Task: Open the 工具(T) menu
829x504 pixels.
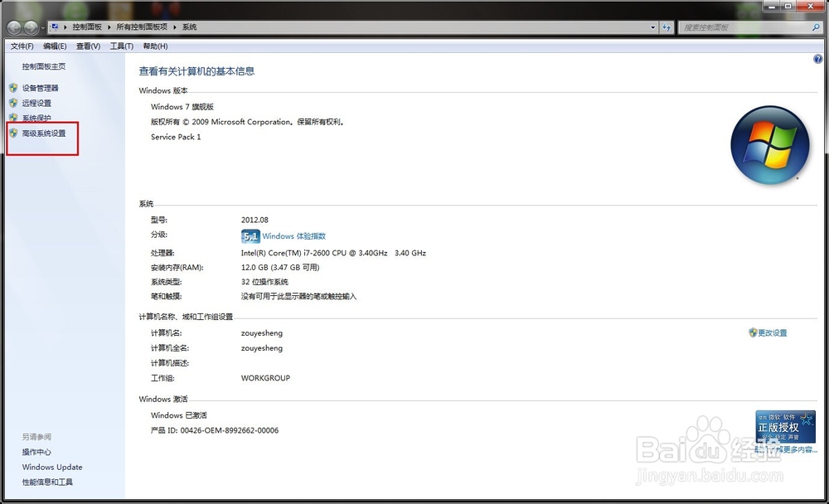Action: click(x=122, y=46)
